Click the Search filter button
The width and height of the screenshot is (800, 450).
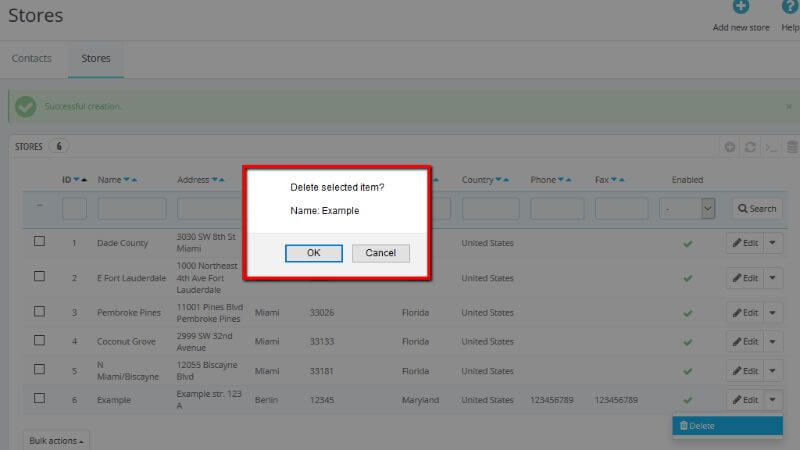pos(757,209)
